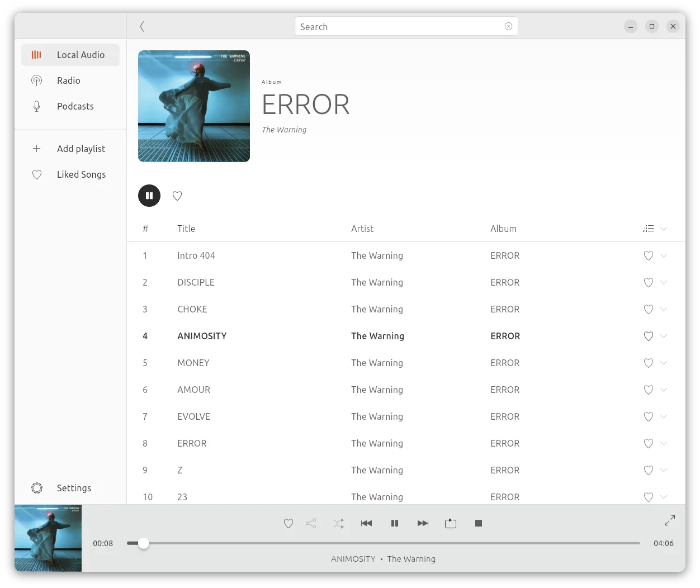Favorite the ERROR album with the heart
The width and height of the screenshot is (700, 588).
click(x=177, y=196)
